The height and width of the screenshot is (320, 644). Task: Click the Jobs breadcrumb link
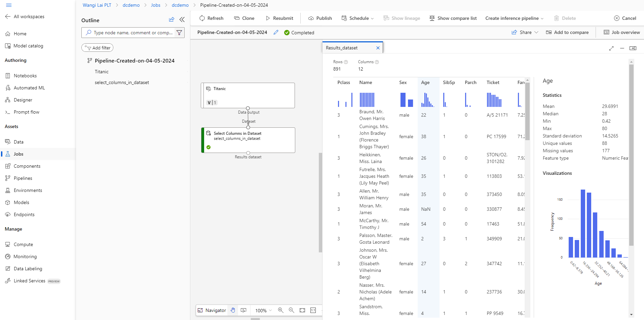[155, 5]
